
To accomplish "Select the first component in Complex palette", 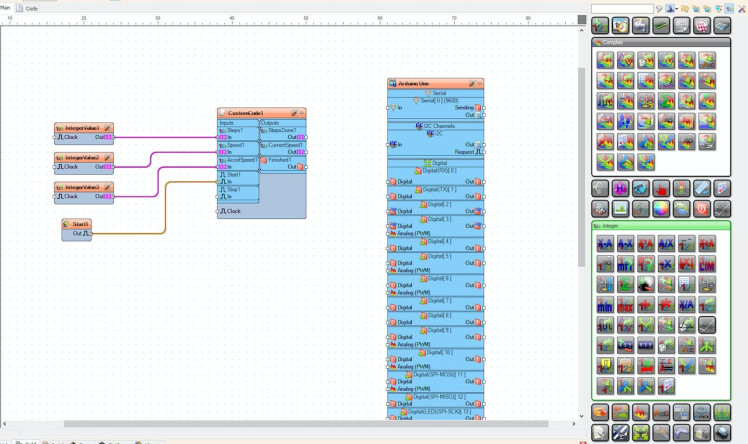I will click(605, 60).
